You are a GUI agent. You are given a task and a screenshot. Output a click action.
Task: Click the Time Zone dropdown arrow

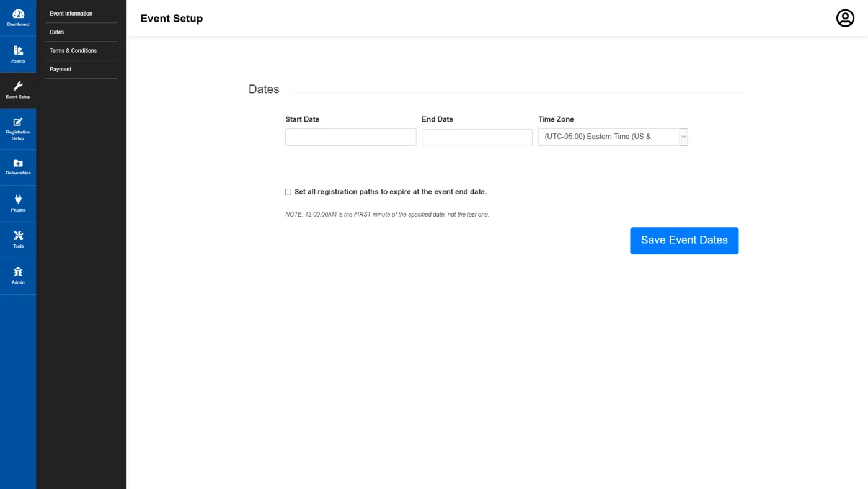coord(683,137)
